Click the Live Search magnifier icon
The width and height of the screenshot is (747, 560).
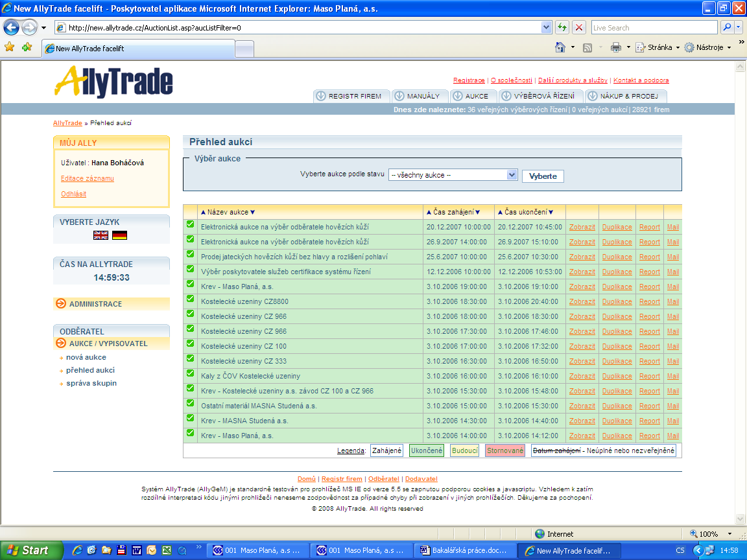727,28
